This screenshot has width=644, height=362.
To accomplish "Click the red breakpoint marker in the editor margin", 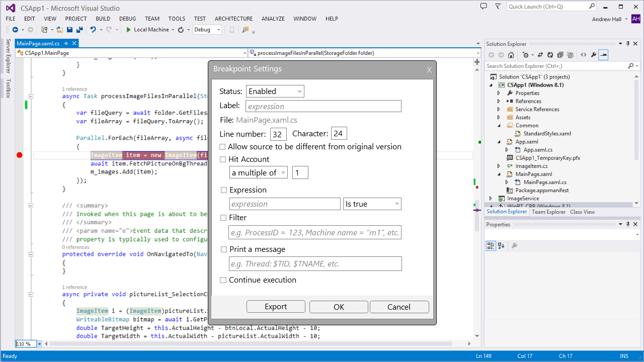I will pyautogui.click(x=20, y=155).
